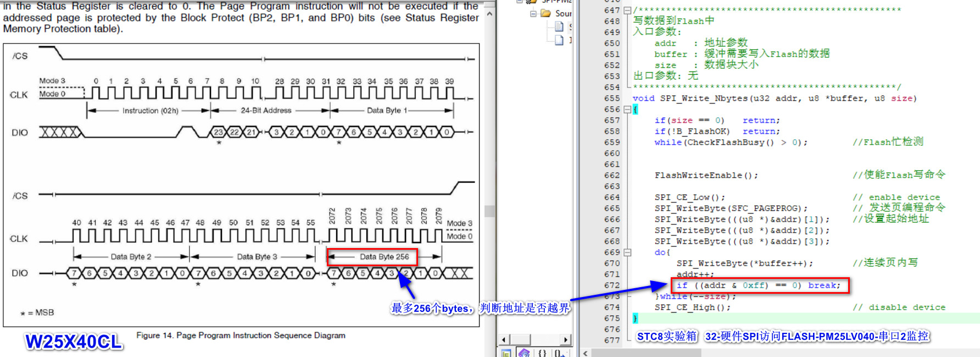
Task: Click the '// disable device' comment
Action: (899, 307)
